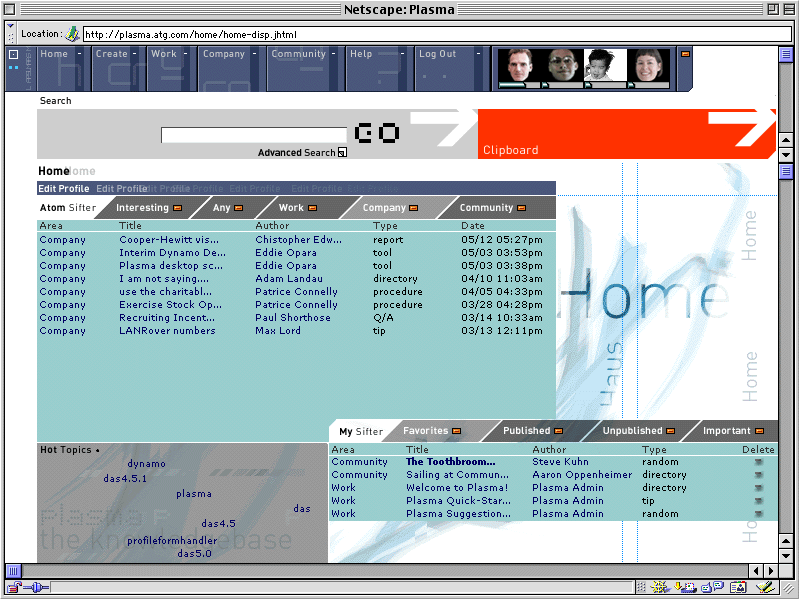
Task: Open the Advanced Search link
Action: pos(297,152)
